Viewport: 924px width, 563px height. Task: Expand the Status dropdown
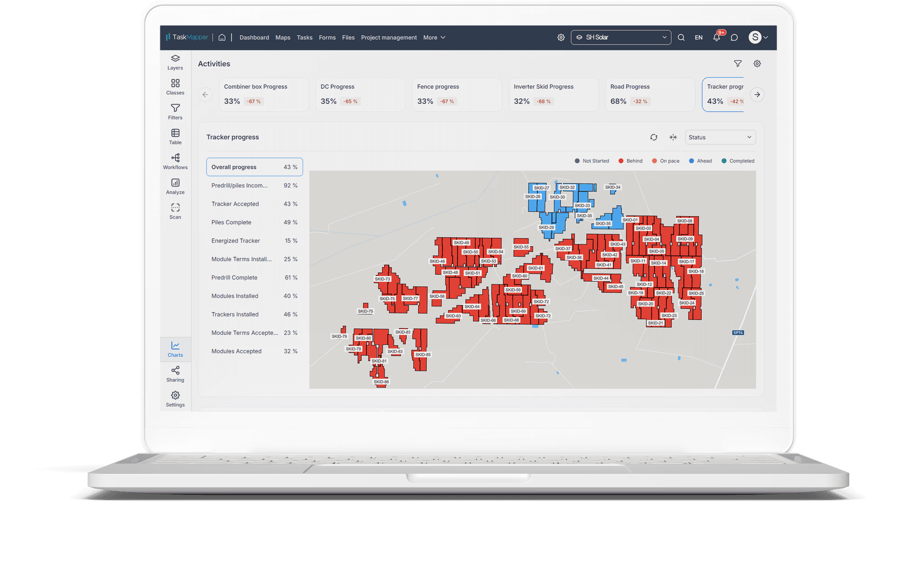[x=720, y=137]
